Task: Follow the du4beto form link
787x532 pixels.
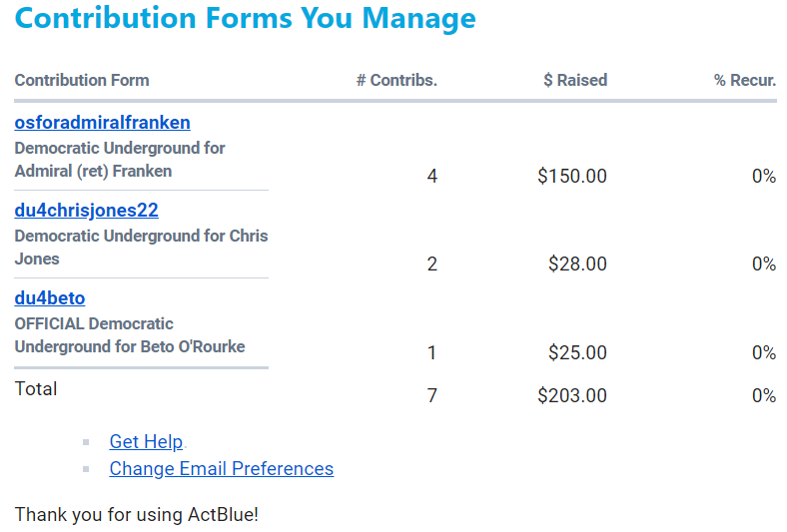Action: [50, 298]
